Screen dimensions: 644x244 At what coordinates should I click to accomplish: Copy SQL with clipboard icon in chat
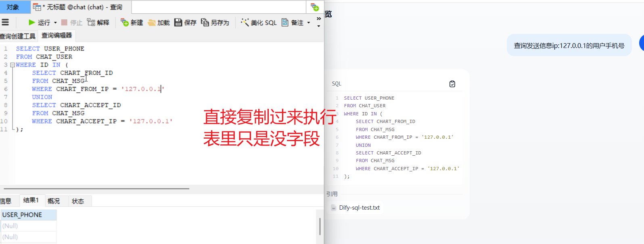[452, 84]
